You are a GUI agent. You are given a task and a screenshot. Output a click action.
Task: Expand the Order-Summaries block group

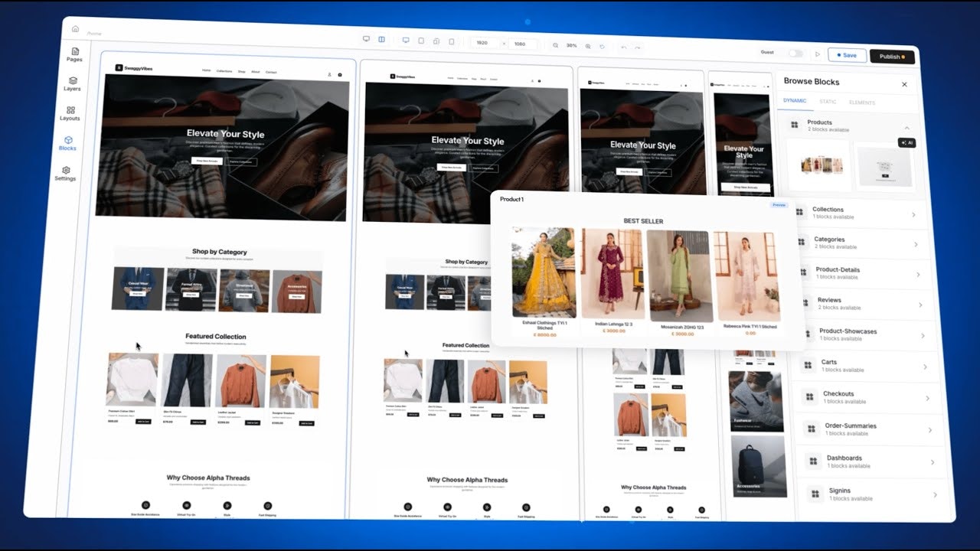coord(870,429)
